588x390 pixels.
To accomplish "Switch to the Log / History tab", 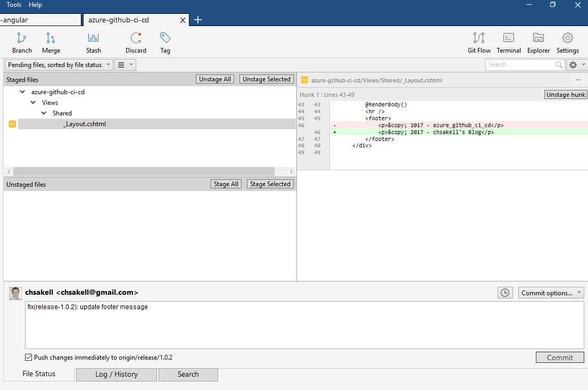I will click(x=117, y=375).
